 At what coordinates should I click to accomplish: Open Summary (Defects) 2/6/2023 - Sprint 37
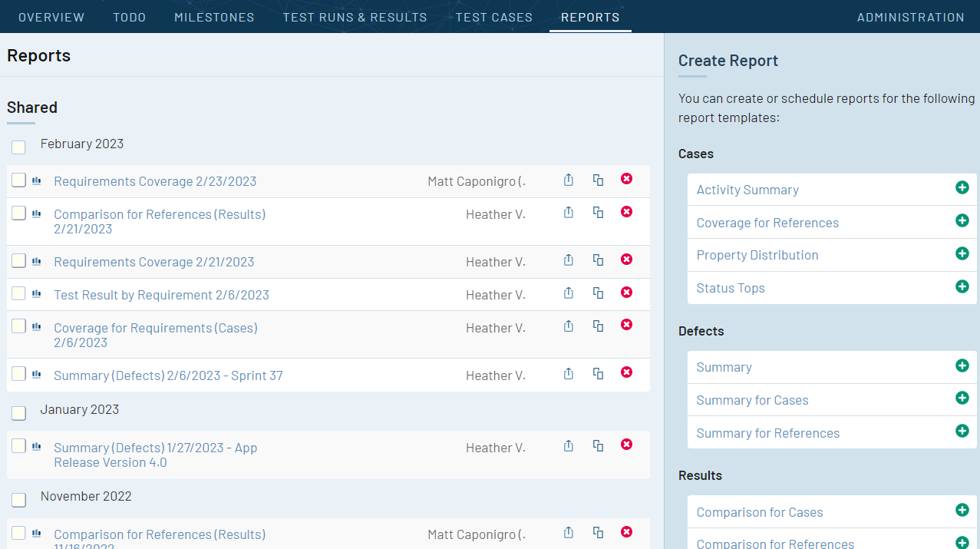[x=168, y=375]
